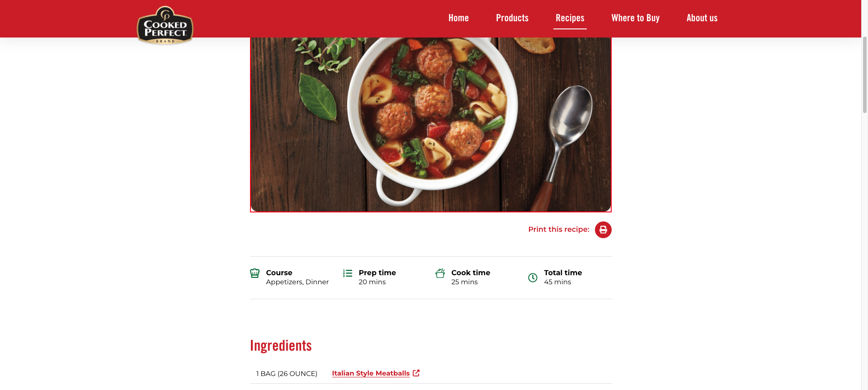868x390 pixels.
Task: Click the Total time clock icon
Action: coord(533,277)
